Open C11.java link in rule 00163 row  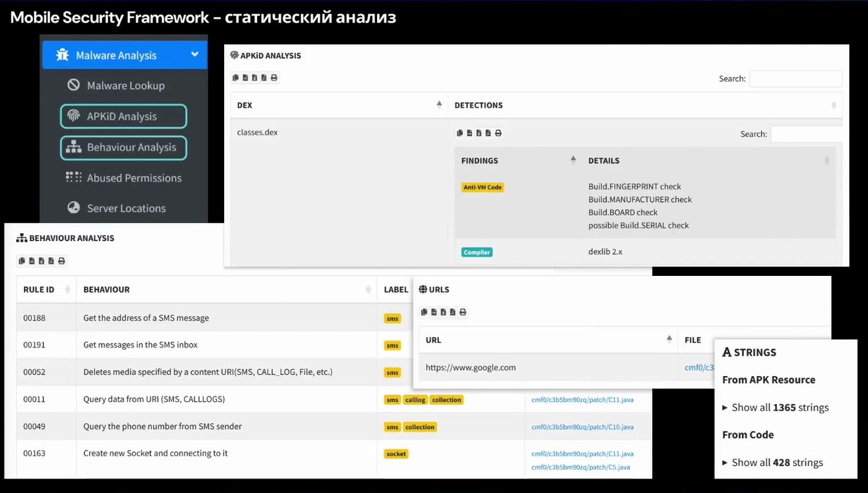(x=582, y=454)
